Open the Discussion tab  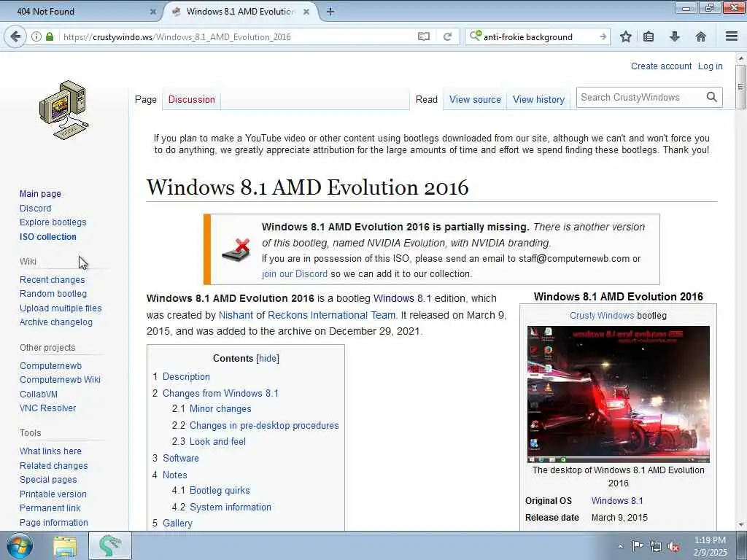(192, 99)
